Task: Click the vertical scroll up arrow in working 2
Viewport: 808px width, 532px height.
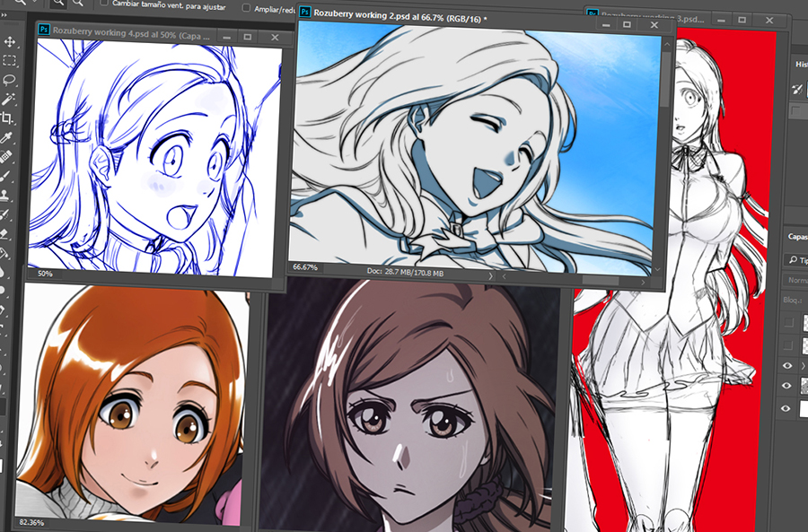Action: point(667,45)
